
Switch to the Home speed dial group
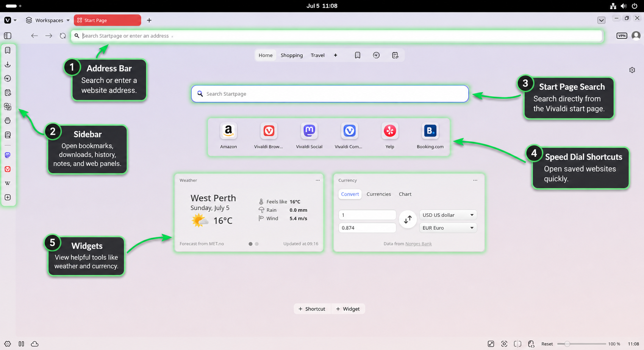266,55
